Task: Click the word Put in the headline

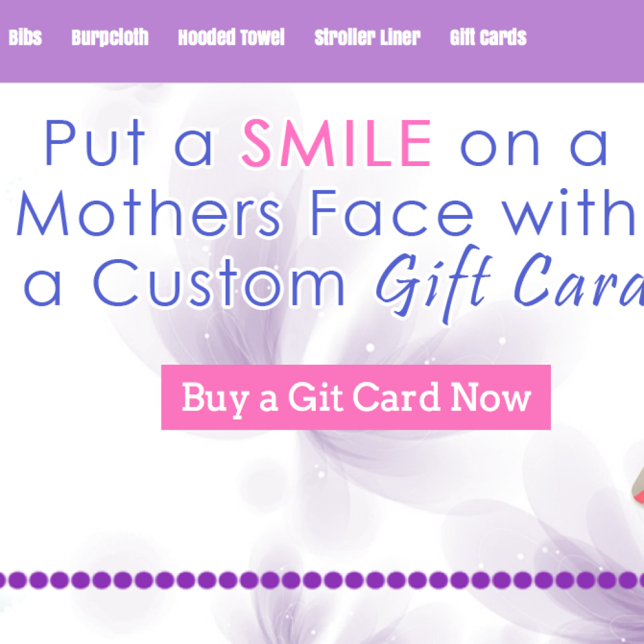Action: coord(95,143)
